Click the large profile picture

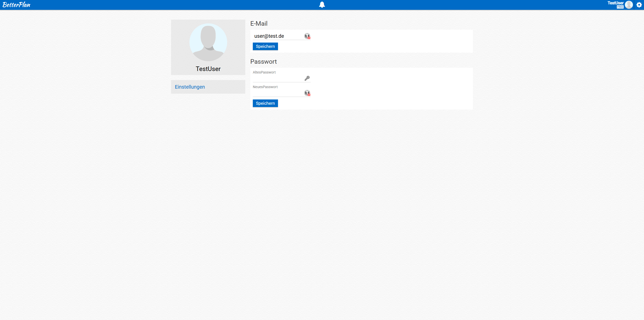pos(208,42)
